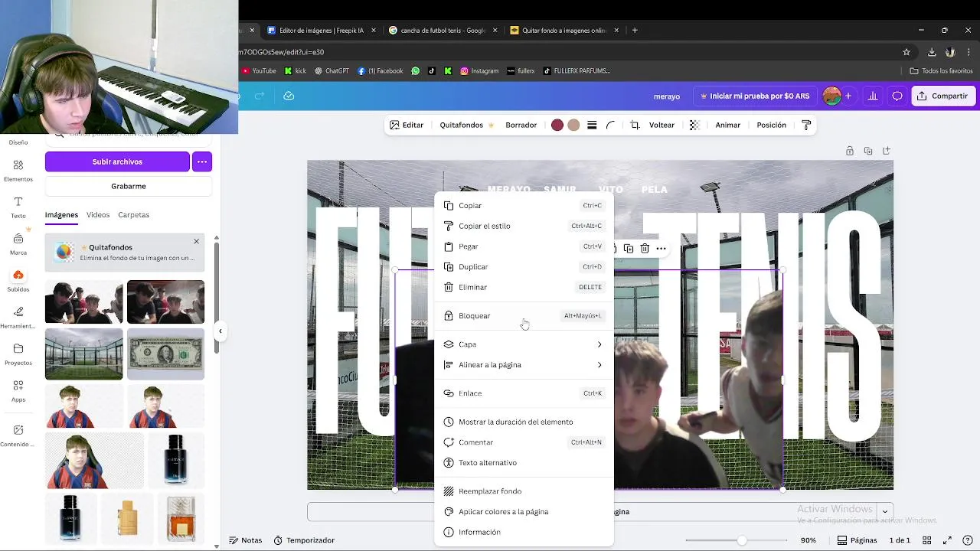Select the beige color swatch
Viewport: 980px width, 551px height.
(573, 125)
